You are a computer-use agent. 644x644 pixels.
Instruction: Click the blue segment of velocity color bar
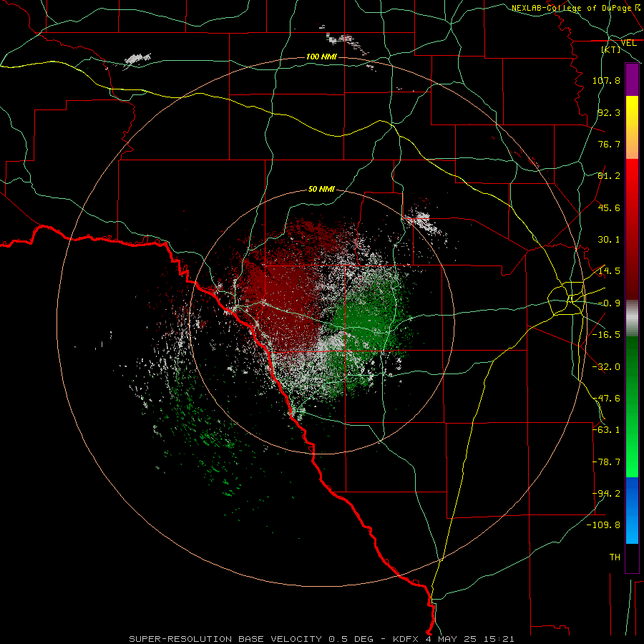pos(632,510)
